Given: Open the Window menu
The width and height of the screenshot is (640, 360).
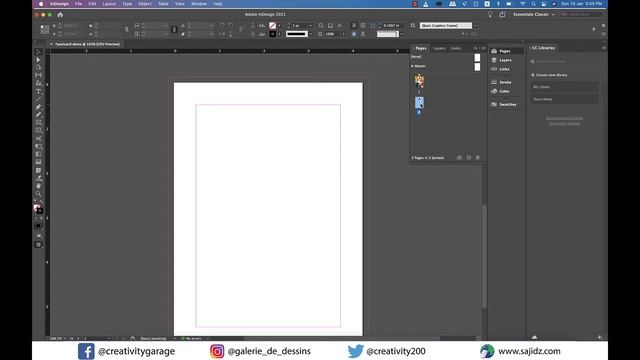Looking at the screenshot, I should click(x=199, y=4).
